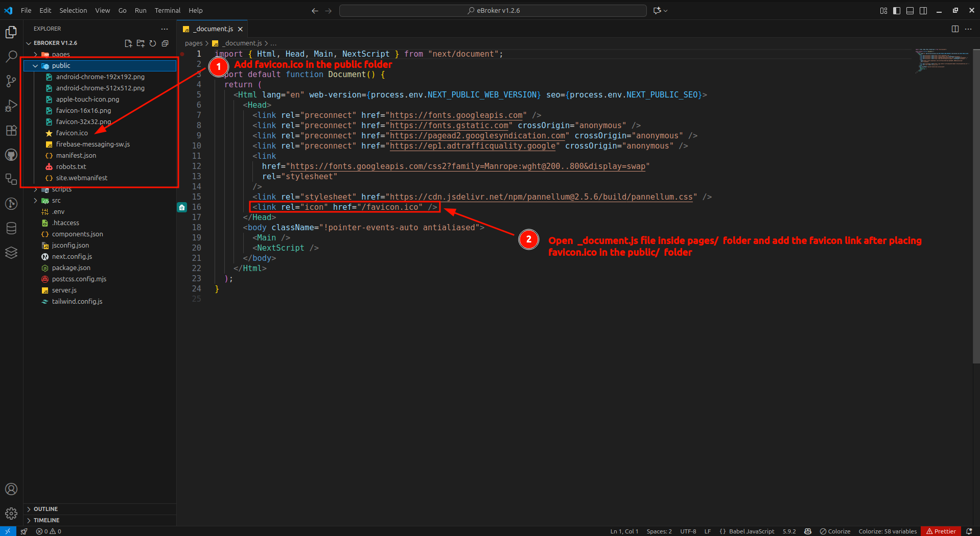Open the Terminal menu

click(167, 11)
